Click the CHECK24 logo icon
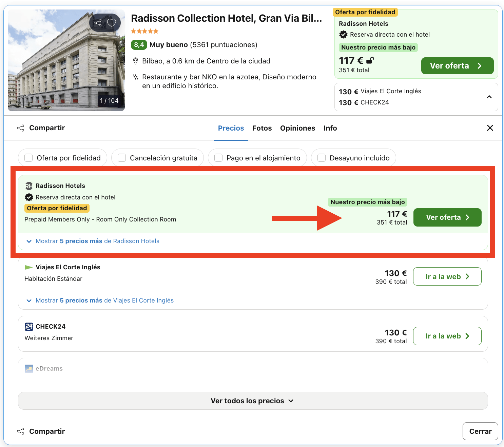The image size is (504, 447). pos(29,326)
